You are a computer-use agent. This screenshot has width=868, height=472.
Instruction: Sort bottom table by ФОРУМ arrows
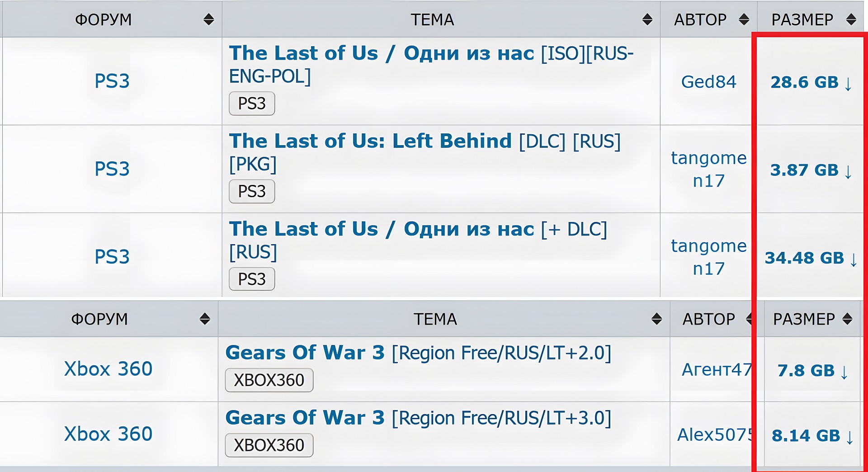click(x=205, y=319)
